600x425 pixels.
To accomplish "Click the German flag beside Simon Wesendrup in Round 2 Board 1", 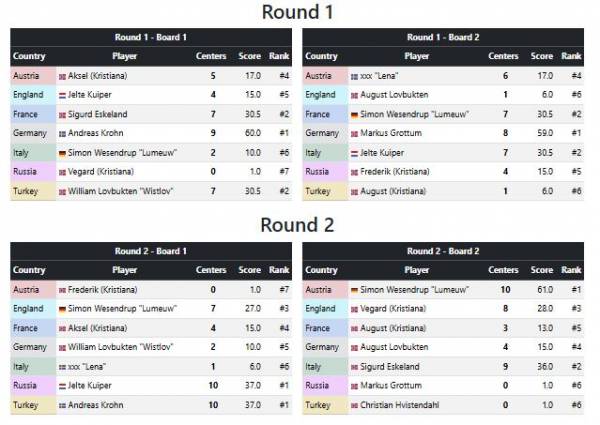I will coord(62,309).
